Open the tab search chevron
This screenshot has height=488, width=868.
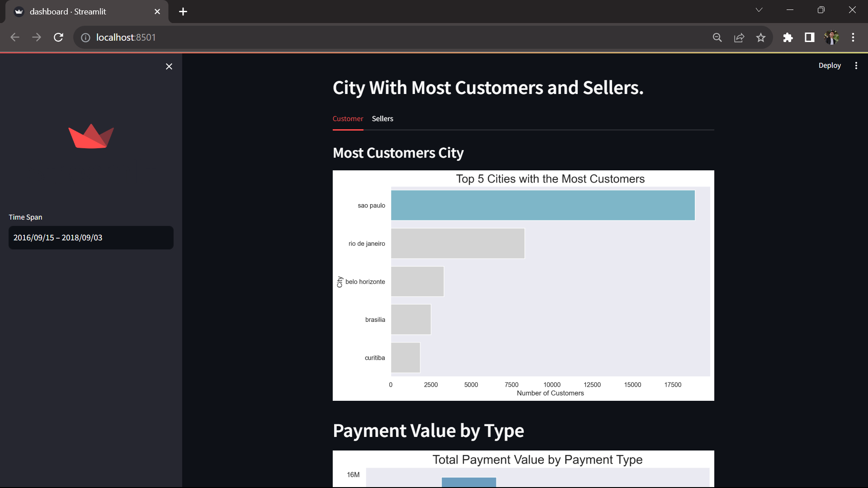click(x=759, y=10)
